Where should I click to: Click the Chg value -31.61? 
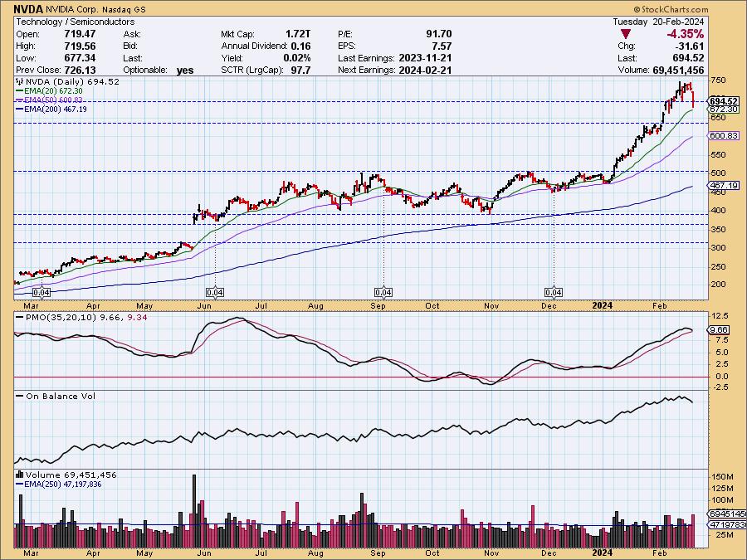(x=691, y=46)
